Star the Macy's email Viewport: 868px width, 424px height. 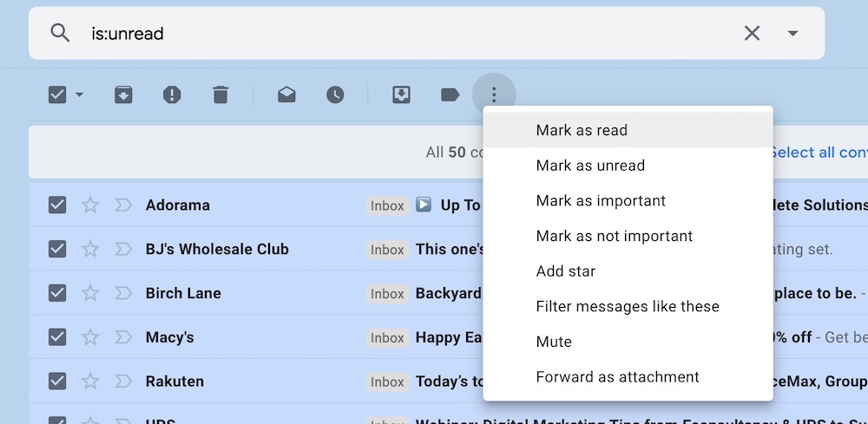click(89, 337)
